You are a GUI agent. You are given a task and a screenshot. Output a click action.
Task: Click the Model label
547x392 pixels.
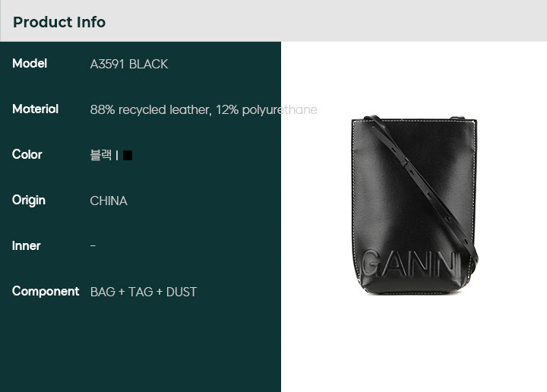(30, 64)
